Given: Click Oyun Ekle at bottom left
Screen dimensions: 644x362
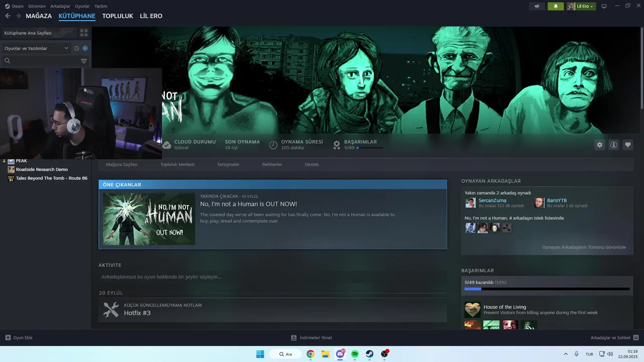Looking at the screenshot, I should (x=19, y=338).
